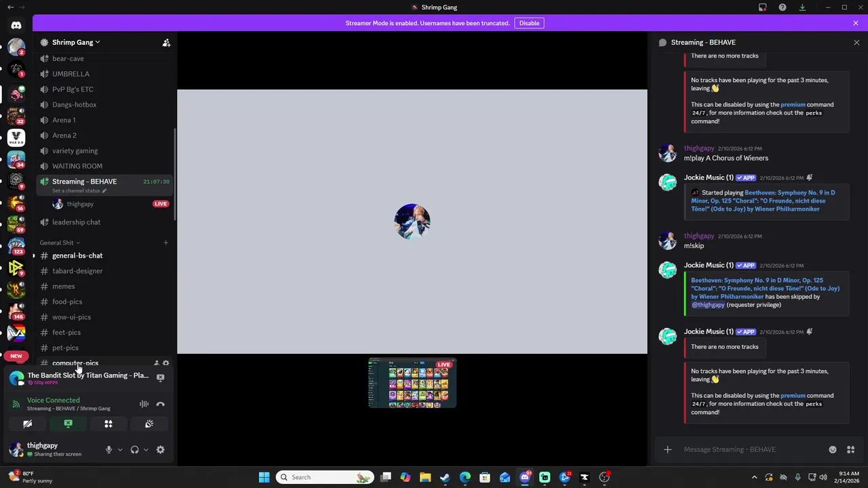Join Arena 1 voice channel
Image resolution: width=868 pixels, height=488 pixels.
click(104, 120)
